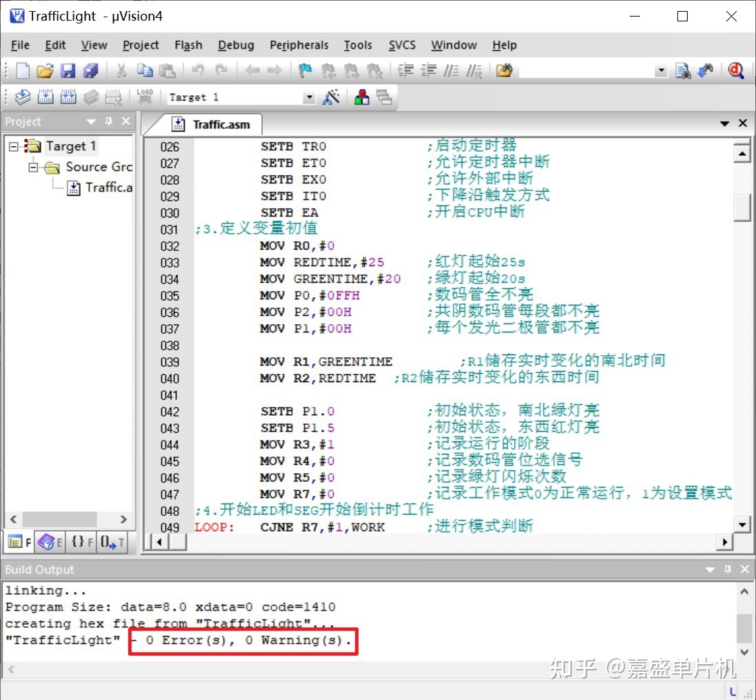The width and height of the screenshot is (756, 700).
Task: Close the Project panel
Action: click(126, 121)
